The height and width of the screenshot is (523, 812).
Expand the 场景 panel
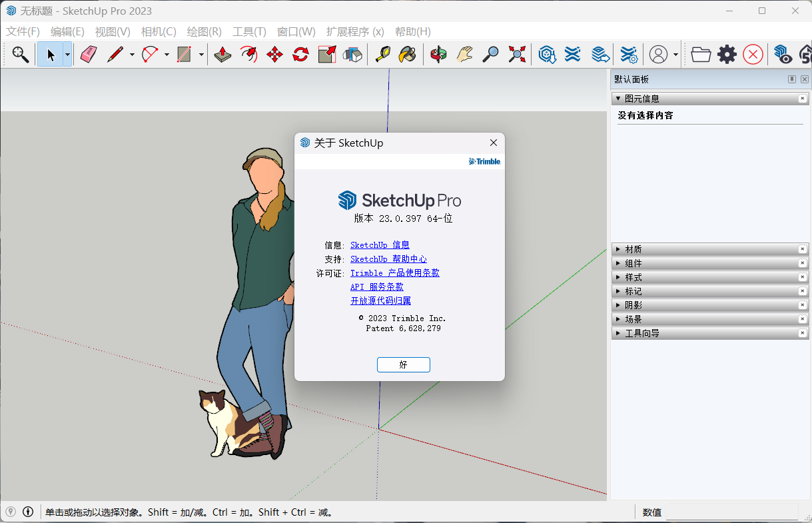(x=618, y=319)
